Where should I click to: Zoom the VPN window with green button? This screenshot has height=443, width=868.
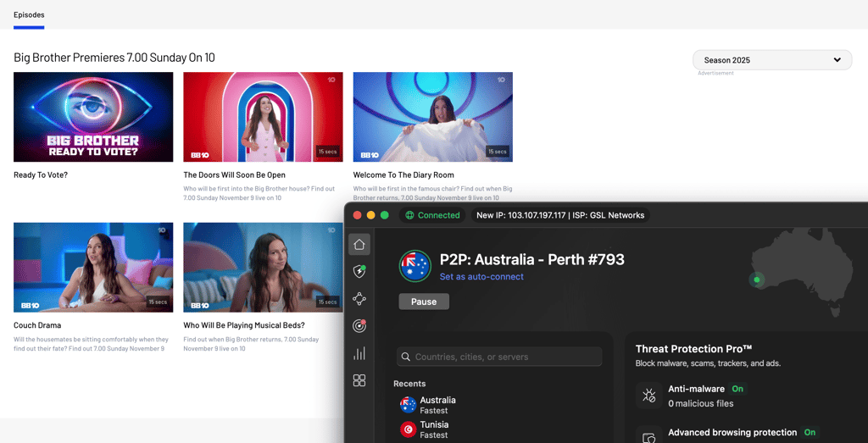385,215
